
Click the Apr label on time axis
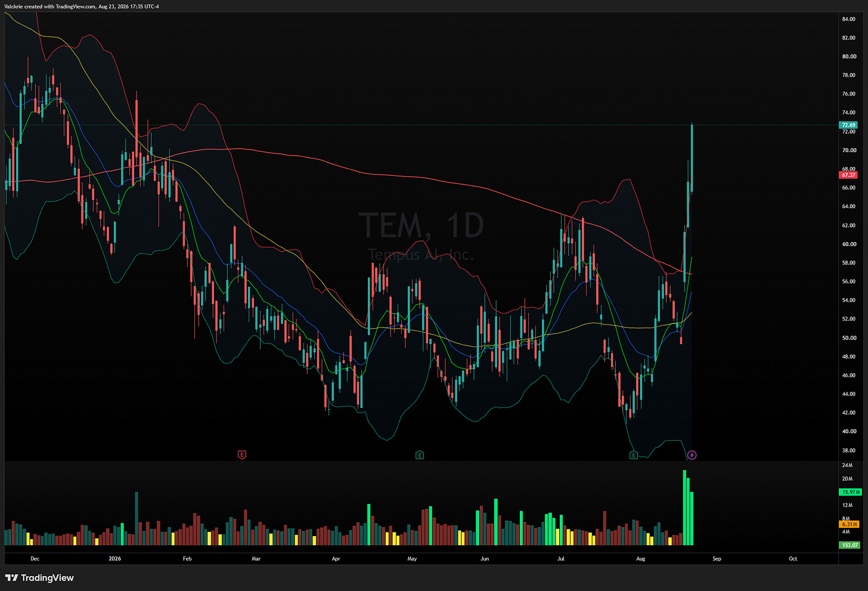[336, 559]
